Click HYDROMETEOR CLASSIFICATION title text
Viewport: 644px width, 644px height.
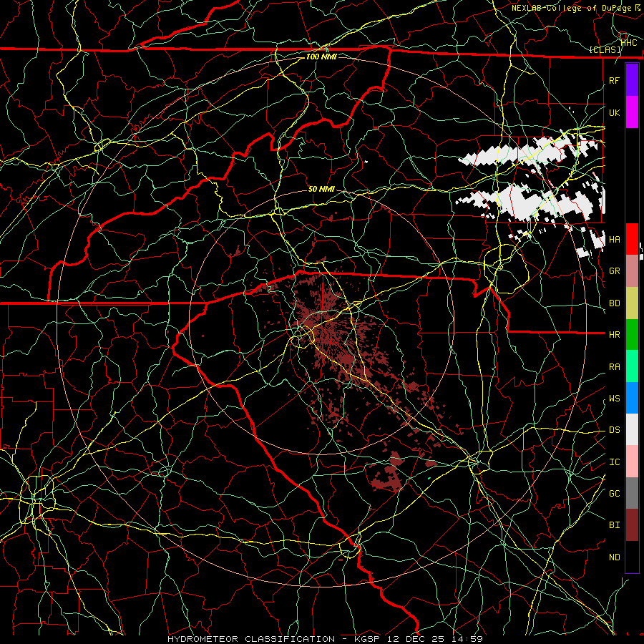[x=251, y=639]
